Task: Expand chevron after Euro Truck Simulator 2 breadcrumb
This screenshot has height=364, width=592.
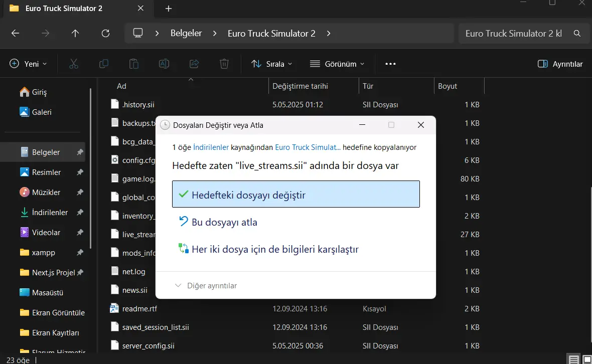Action: click(329, 33)
